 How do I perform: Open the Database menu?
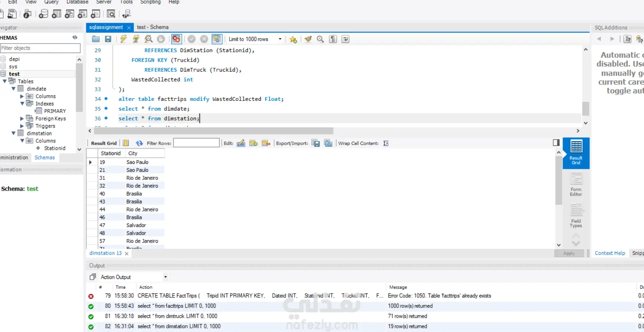[x=78, y=2]
